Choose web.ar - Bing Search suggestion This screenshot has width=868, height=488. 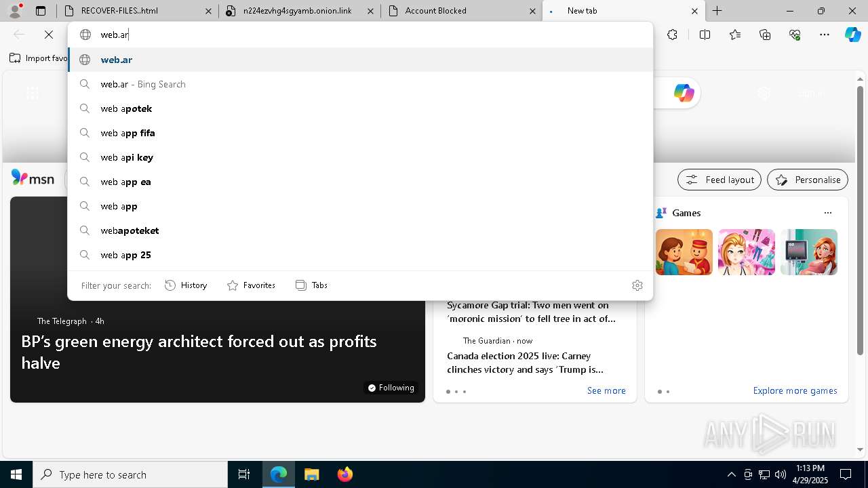361,84
